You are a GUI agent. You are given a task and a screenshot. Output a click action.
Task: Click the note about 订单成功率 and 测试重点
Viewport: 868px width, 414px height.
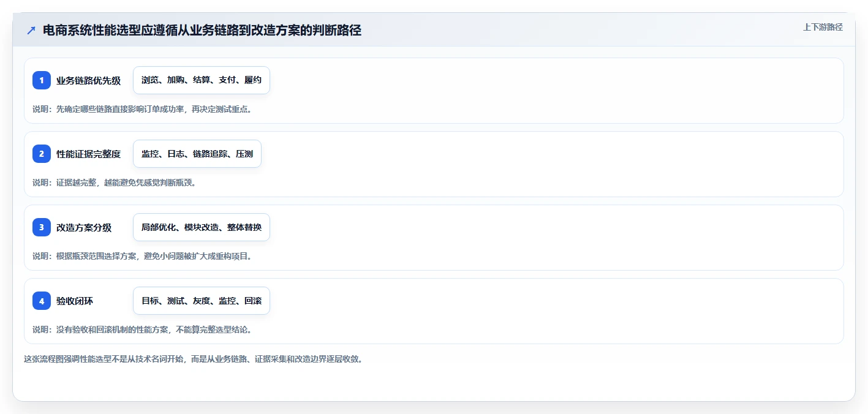[142, 109]
